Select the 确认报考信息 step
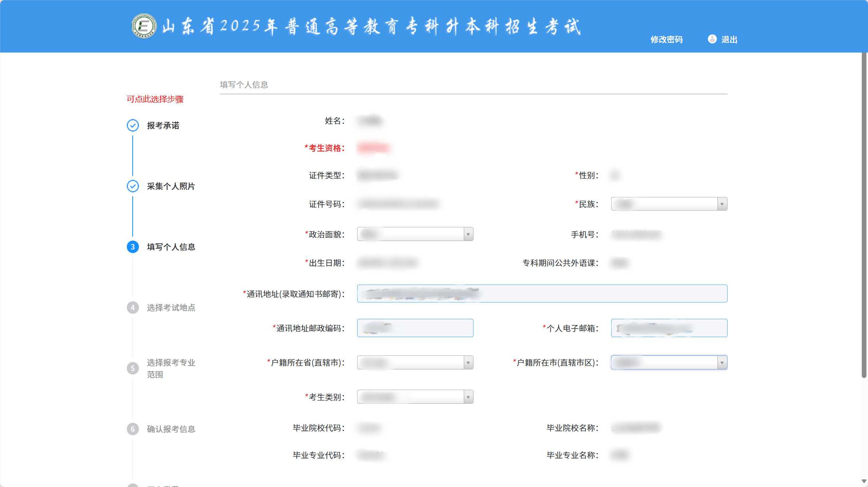Viewport: 868px width, 487px height. (171, 429)
